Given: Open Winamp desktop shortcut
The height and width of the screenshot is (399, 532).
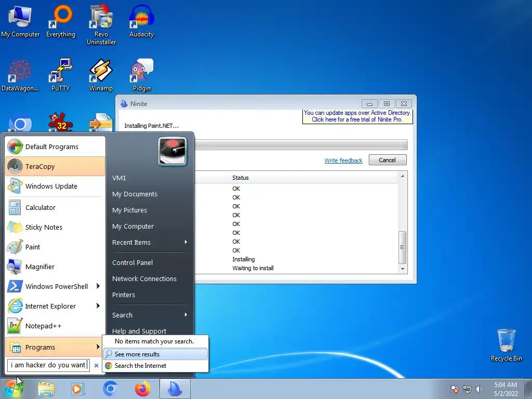Looking at the screenshot, I should 101,75.
